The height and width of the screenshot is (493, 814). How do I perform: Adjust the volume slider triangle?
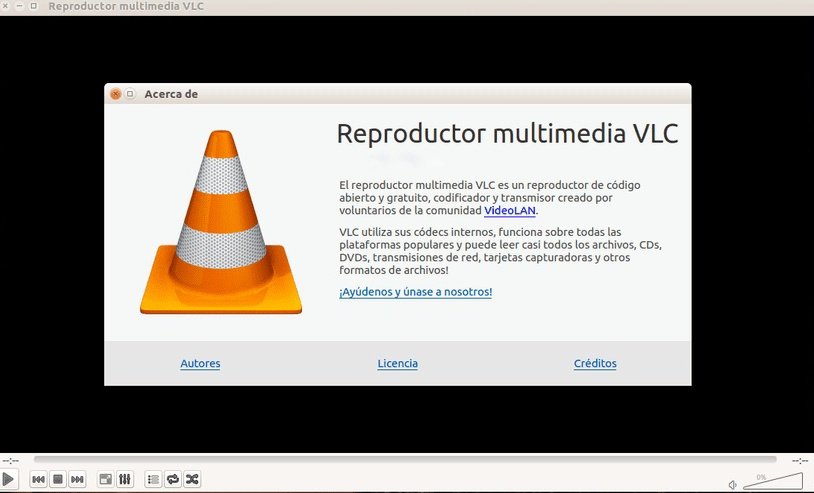773,481
